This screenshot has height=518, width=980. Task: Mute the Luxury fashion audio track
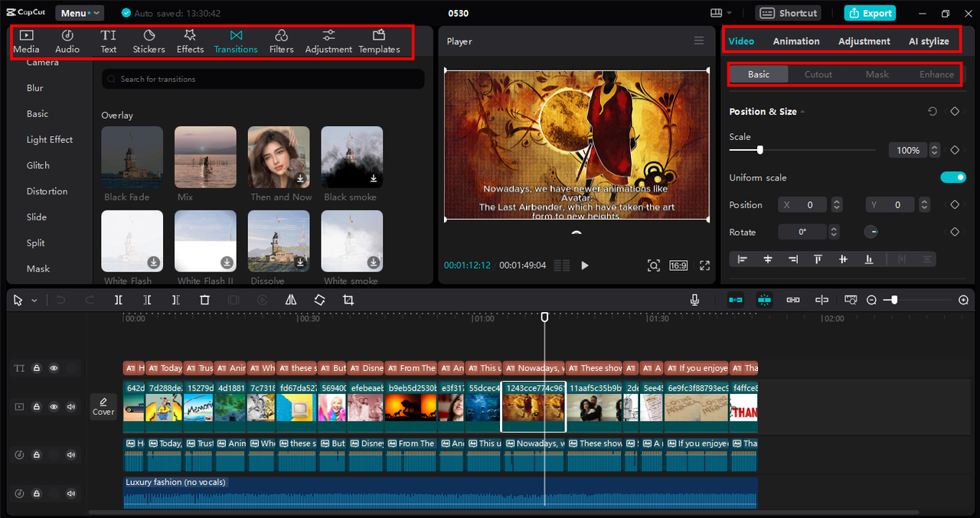(x=71, y=494)
